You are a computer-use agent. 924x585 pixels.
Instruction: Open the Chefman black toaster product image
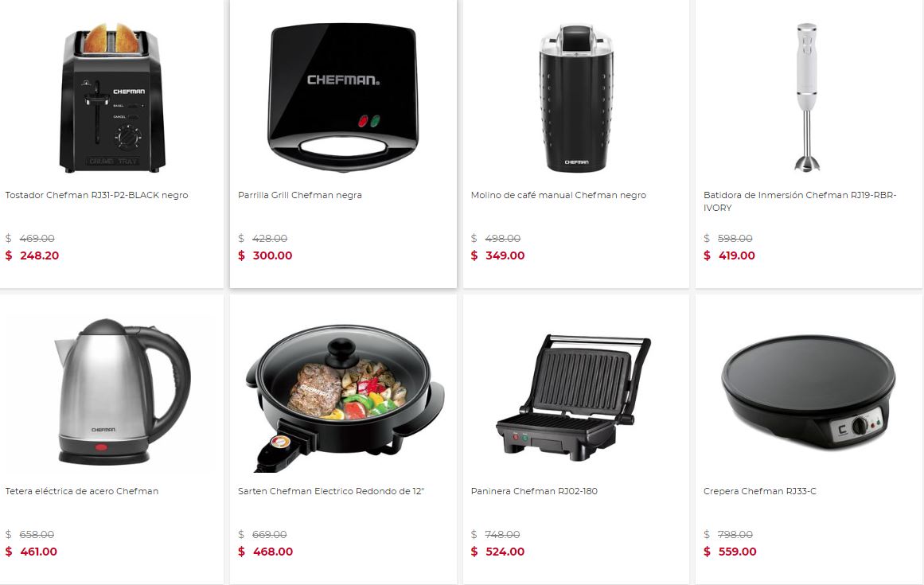click(111, 98)
